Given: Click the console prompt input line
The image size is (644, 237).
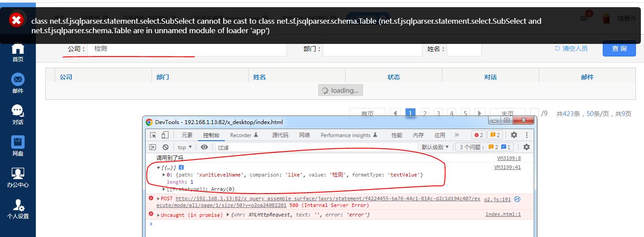Looking at the screenshot, I should pos(341,224).
